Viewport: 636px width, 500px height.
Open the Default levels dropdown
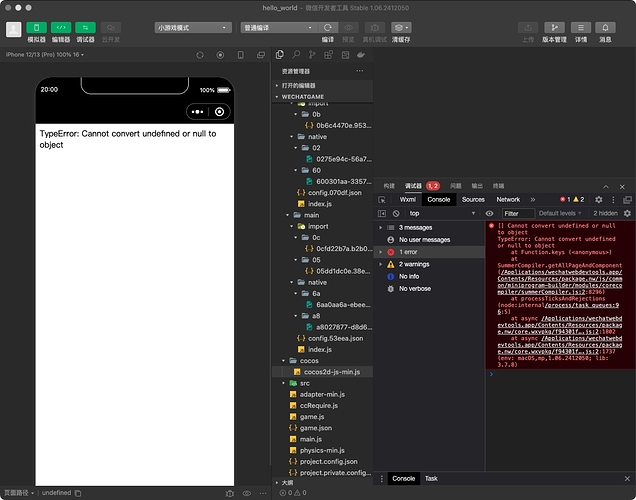pyautogui.click(x=560, y=213)
